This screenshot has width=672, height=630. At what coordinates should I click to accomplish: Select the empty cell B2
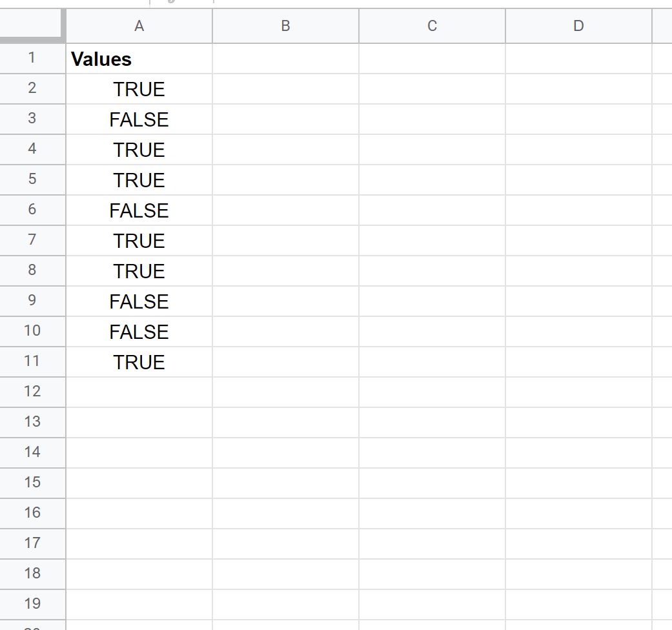click(285, 89)
